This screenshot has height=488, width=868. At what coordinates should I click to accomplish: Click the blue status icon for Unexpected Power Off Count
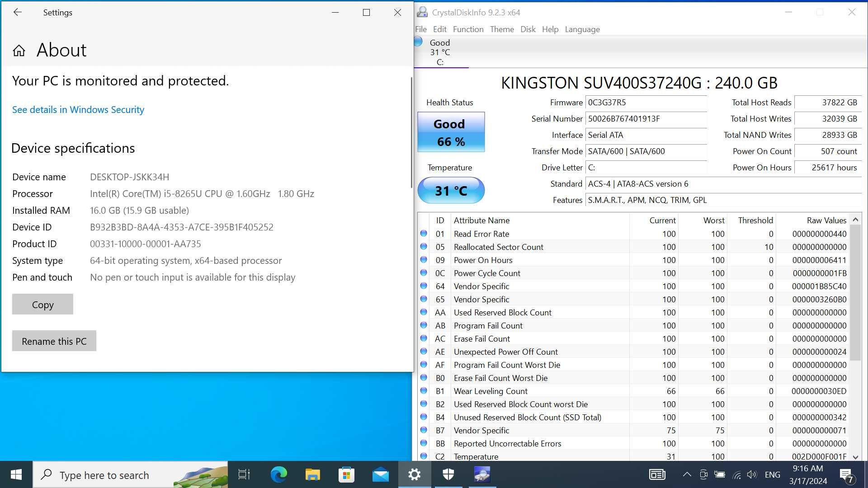423,352
